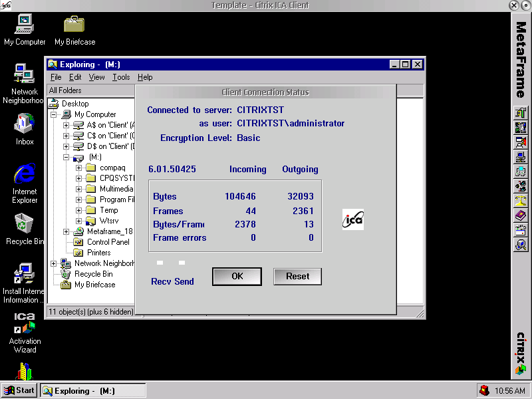This screenshot has height=399, width=532.
Task: Click the monitor above two globes MetaFrame icon
Action: [521, 172]
